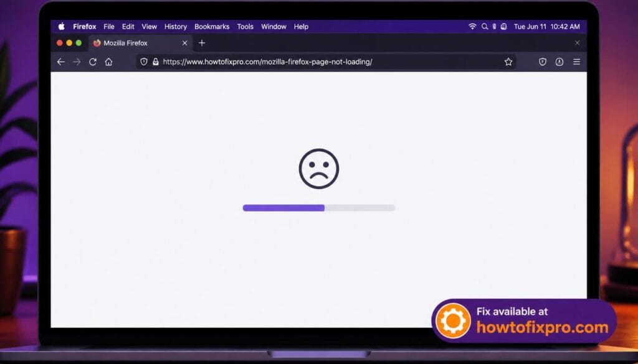
Task: Open the History menu
Action: (175, 26)
